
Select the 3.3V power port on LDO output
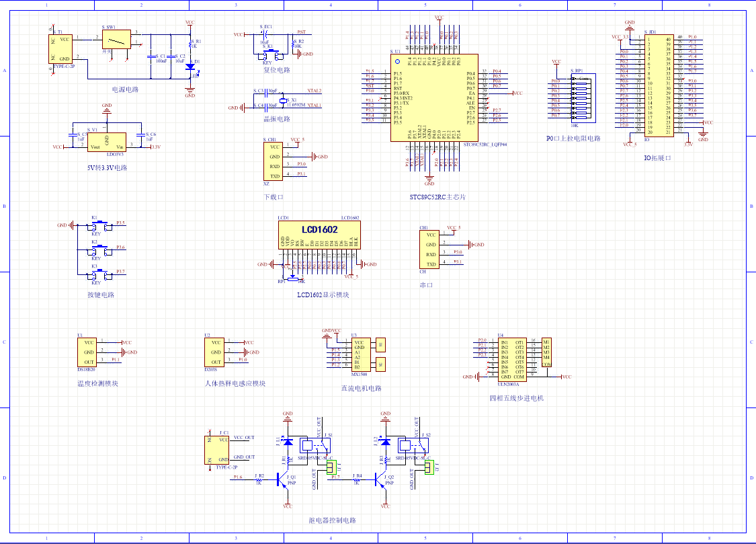pos(155,147)
